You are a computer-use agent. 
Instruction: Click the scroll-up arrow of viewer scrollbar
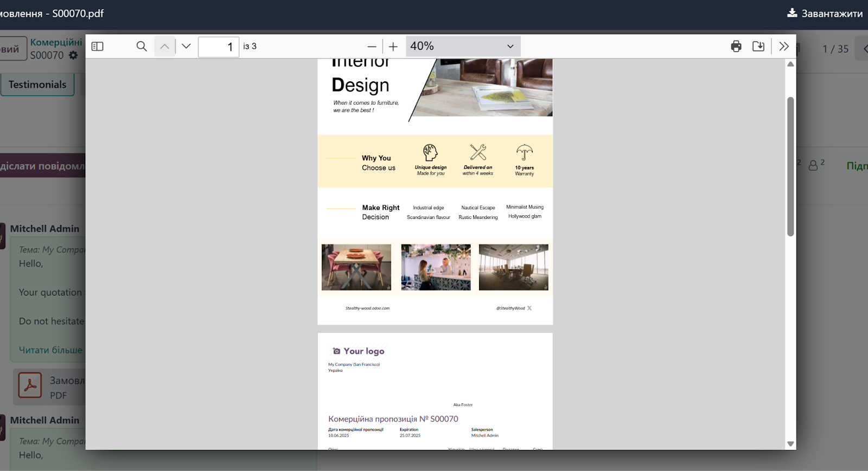[x=790, y=64]
